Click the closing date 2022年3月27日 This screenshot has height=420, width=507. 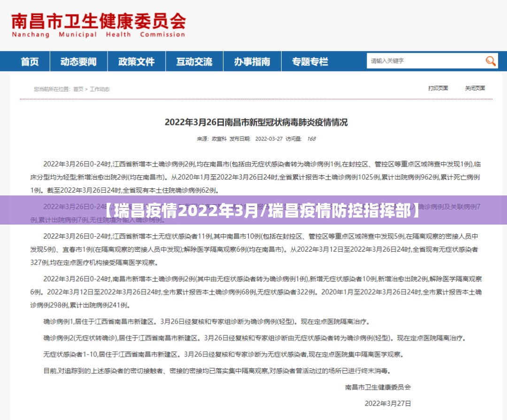point(388,404)
